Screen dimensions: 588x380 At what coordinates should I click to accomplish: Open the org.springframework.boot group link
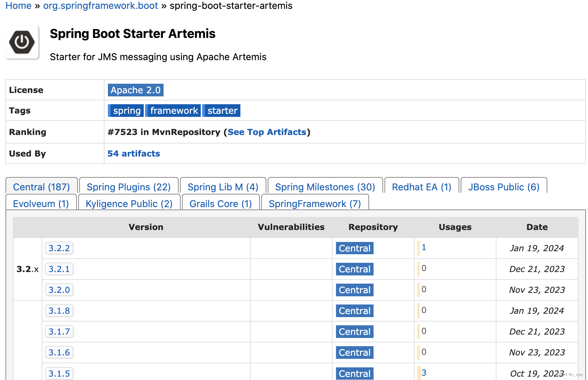[x=100, y=5]
